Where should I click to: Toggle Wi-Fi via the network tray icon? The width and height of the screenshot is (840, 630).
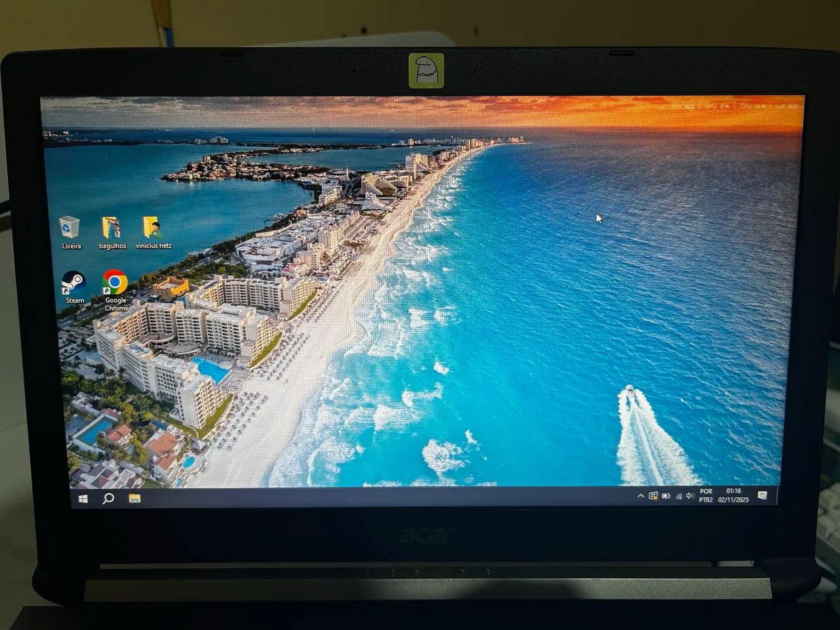[x=679, y=495]
